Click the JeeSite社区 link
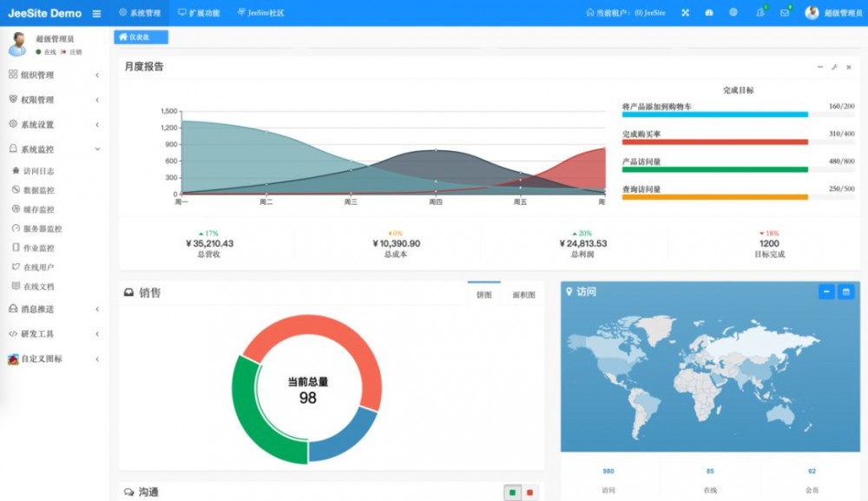Image resolution: width=868 pixels, height=501 pixels. point(264,12)
